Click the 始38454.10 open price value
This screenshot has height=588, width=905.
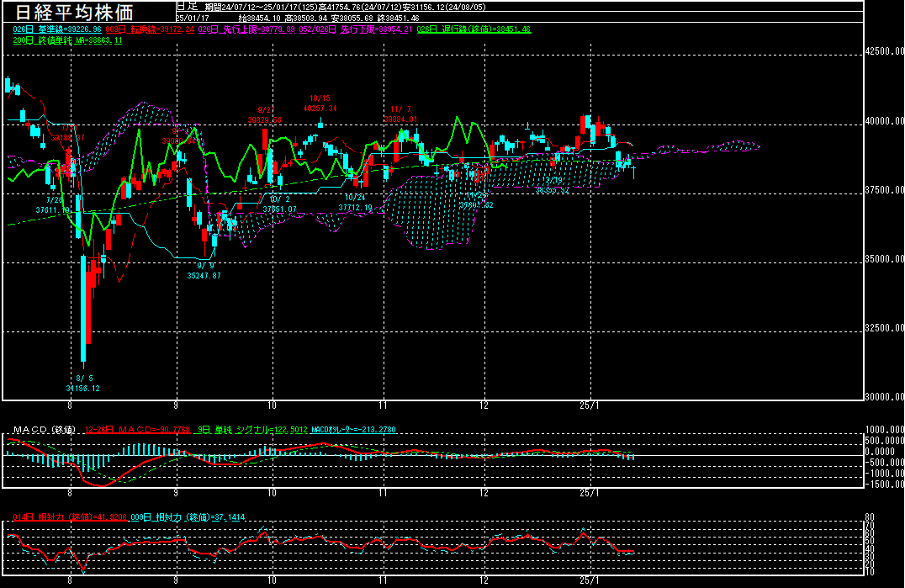click(x=259, y=19)
